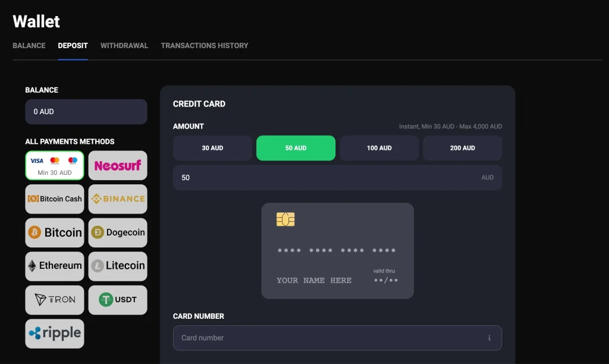Switch deposit amount to 100 AUD
This screenshot has width=609, height=364.
point(379,148)
